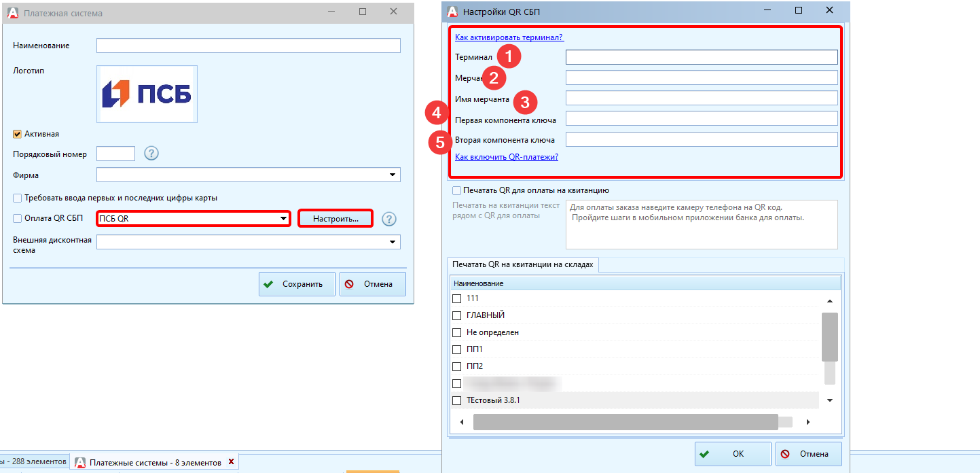Image resolution: width=980 pixels, height=473 pixels.
Task: Enable the Оплата QR СБП checkbox
Action: [18, 219]
